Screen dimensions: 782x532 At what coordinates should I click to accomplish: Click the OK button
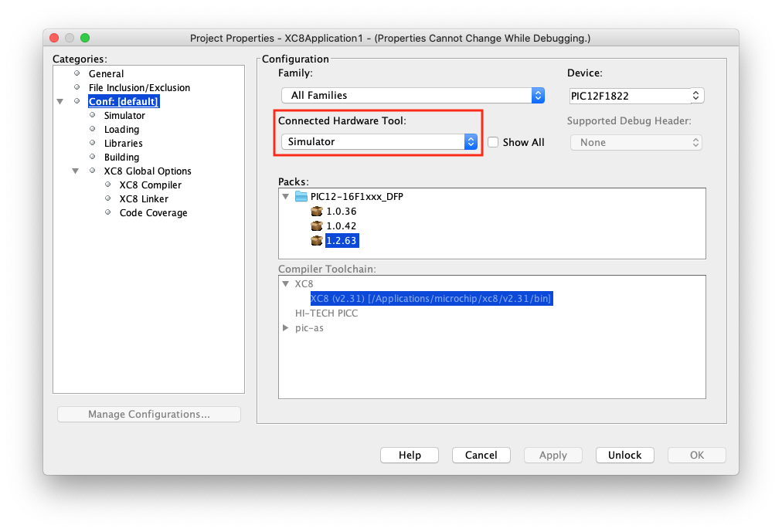(x=697, y=455)
